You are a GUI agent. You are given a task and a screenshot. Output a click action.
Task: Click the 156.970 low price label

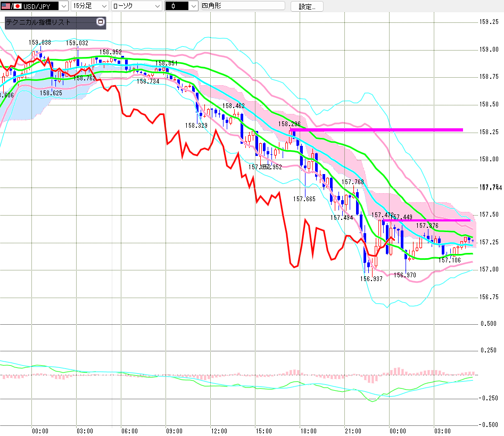(405, 275)
